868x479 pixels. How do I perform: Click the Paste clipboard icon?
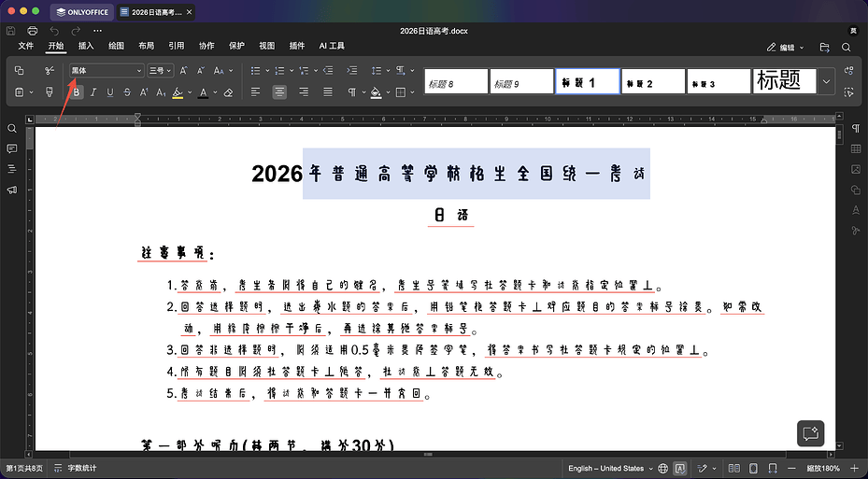20,92
